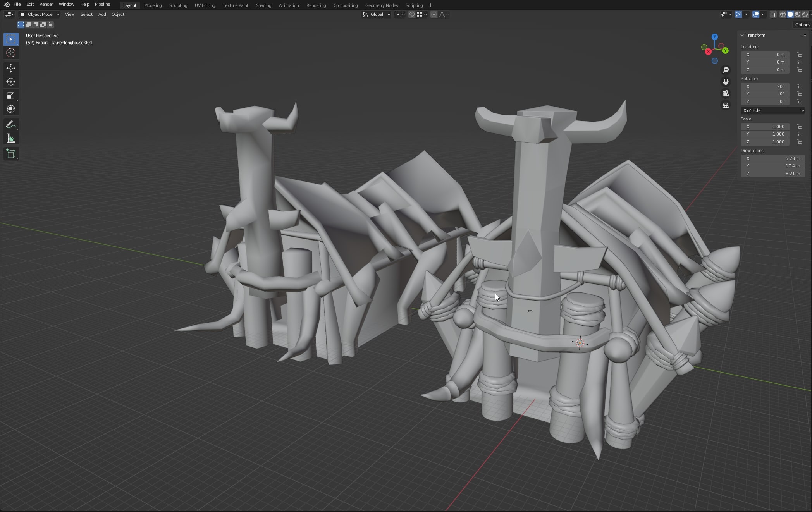Click the Options button
The width and height of the screenshot is (812, 512).
(802, 25)
